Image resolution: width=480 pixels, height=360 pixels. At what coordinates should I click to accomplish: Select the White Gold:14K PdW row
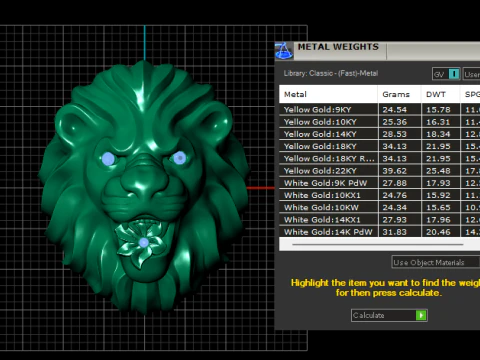point(379,232)
